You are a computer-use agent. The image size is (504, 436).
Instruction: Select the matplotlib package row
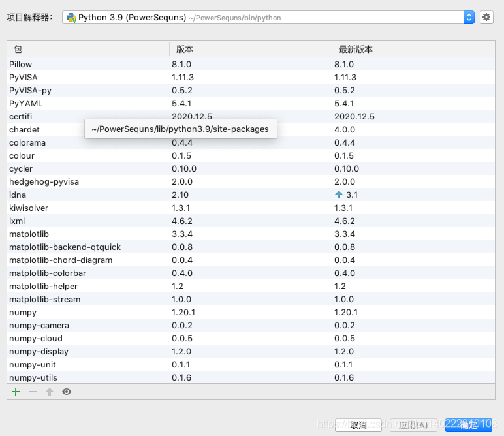click(x=251, y=234)
